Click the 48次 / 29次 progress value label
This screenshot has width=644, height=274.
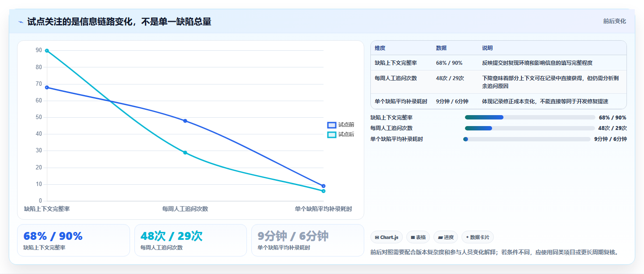(x=612, y=128)
